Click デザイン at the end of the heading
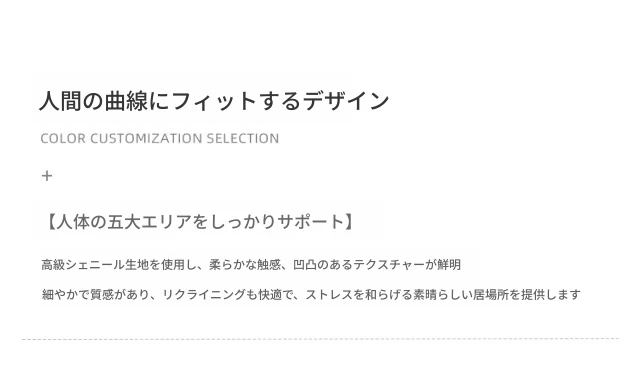640x381 pixels. [x=346, y=101]
